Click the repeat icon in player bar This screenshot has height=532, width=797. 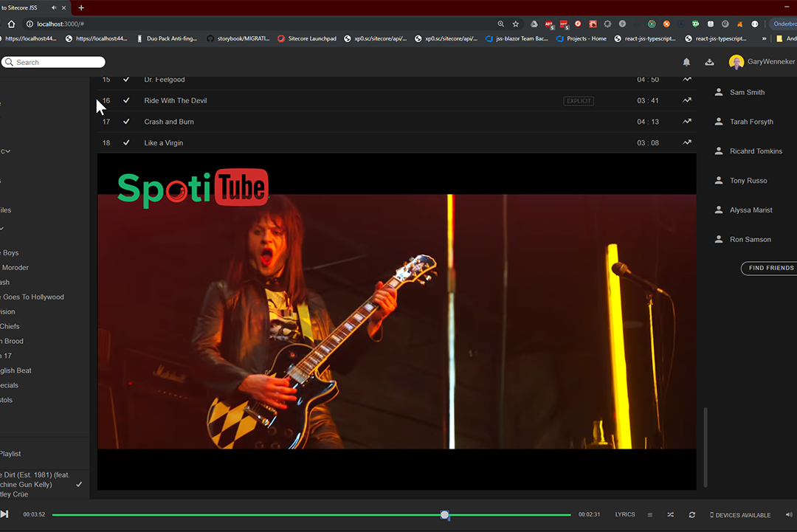[691, 515]
